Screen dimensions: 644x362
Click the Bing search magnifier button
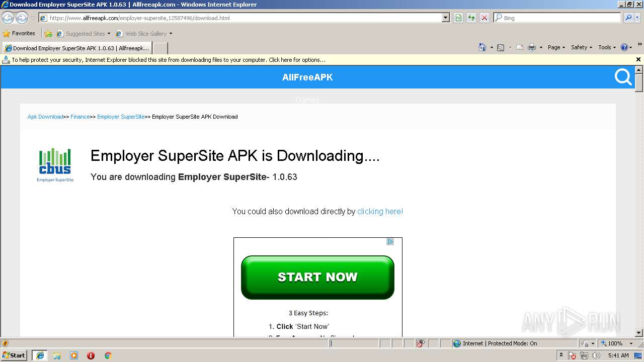point(628,18)
